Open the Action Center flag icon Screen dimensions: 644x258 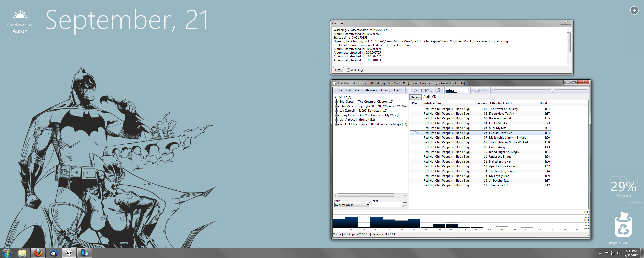click(x=607, y=253)
